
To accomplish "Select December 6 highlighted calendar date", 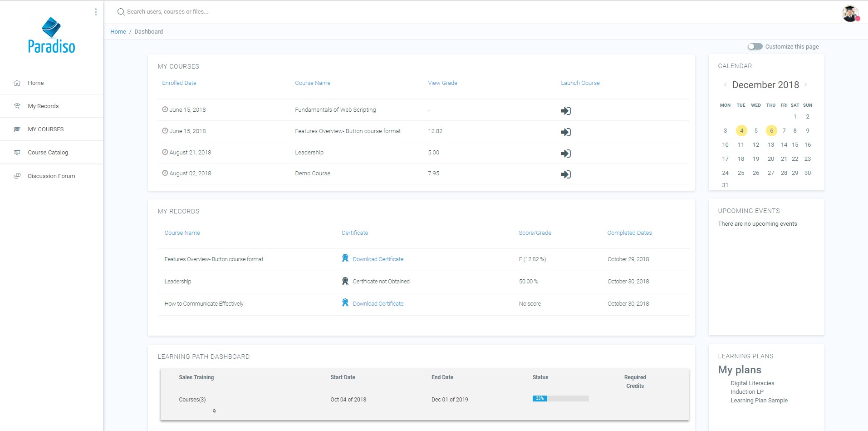I will (771, 131).
